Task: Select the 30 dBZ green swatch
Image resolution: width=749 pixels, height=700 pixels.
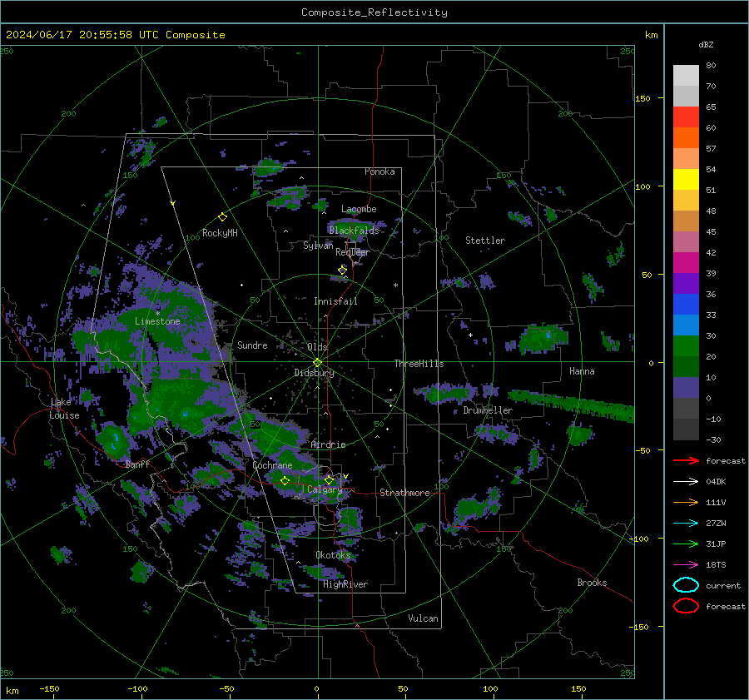Action: coord(686,345)
